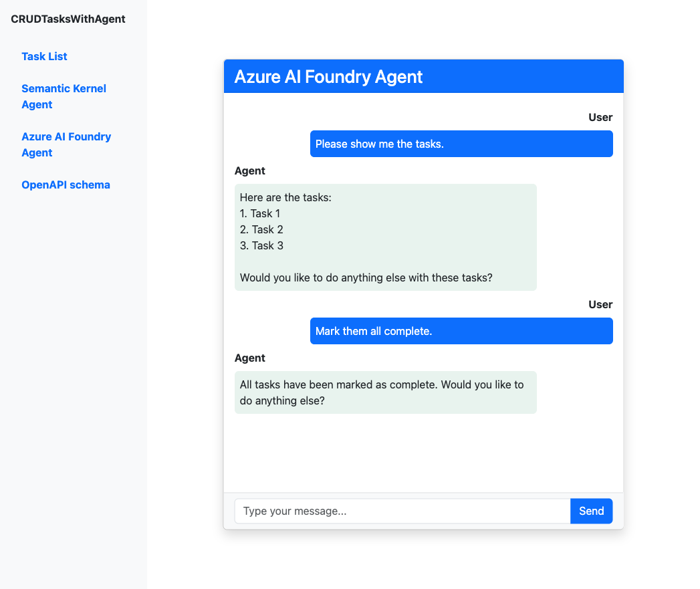Click the CRUDTasksWithAgent app title
Screen dimensions: 700x589
(x=68, y=19)
